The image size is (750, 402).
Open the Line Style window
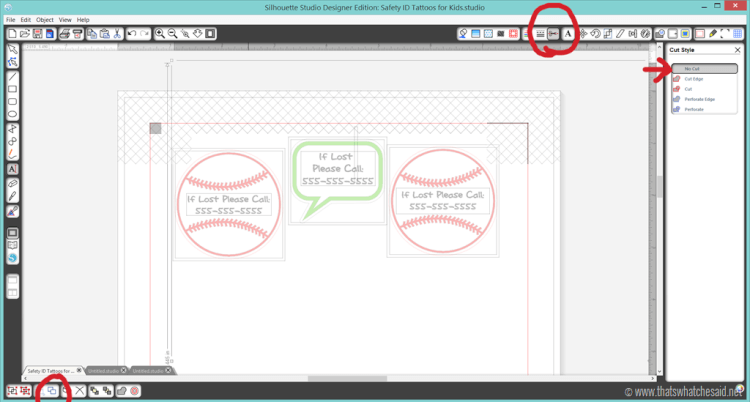(540, 34)
